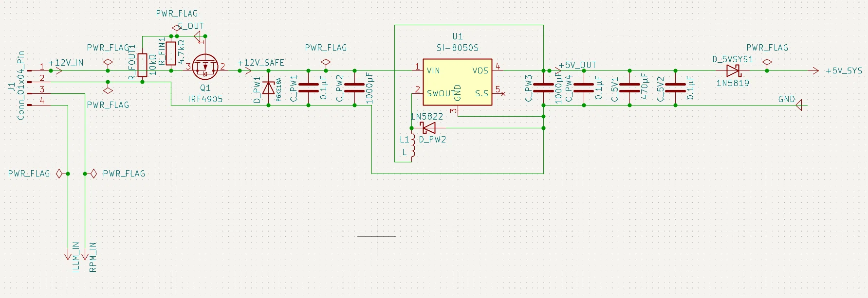Click the GND power triangle symbol
868x298 pixels.
(x=798, y=105)
